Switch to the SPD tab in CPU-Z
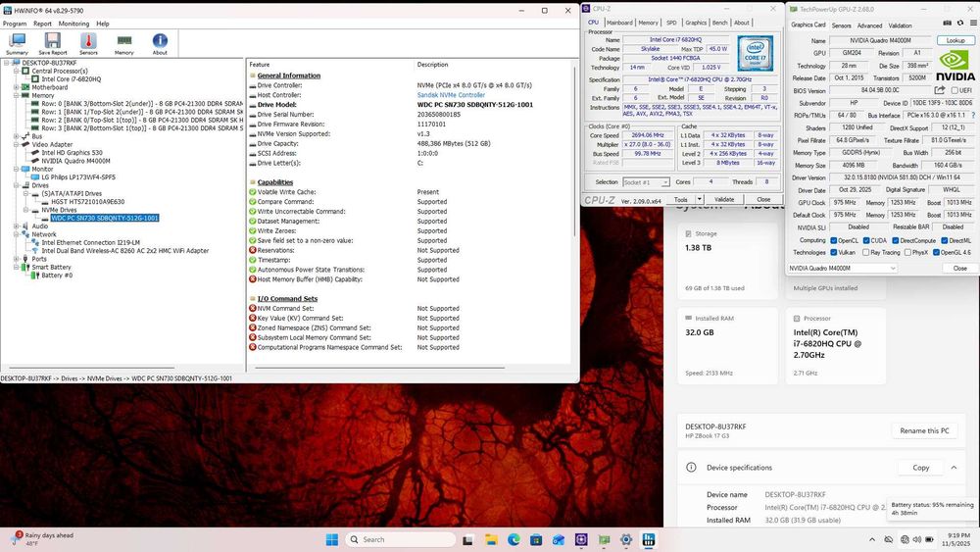The image size is (980, 552). click(671, 23)
